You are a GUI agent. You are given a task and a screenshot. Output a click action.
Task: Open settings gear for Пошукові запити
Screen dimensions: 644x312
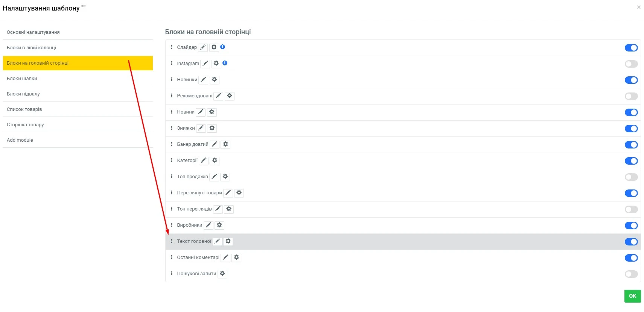tap(222, 274)
